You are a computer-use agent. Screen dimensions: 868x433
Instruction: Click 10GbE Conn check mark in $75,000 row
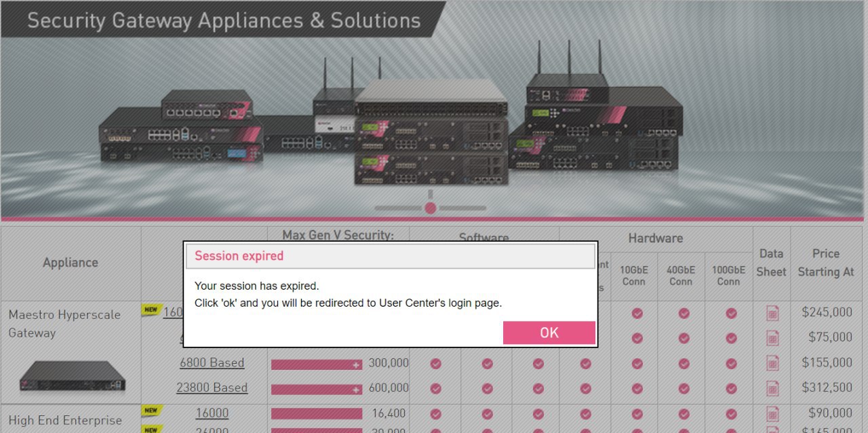click(x=637, y=338)
